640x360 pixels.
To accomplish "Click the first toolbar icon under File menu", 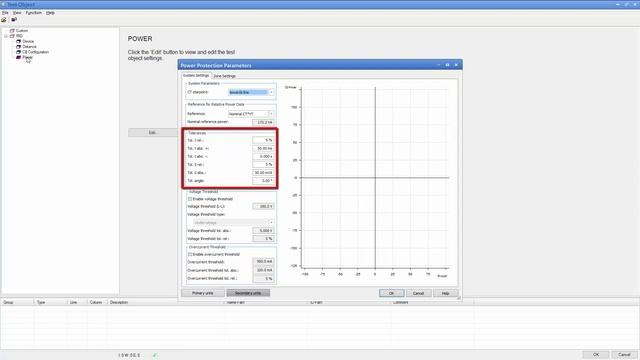I will (4, 20).
